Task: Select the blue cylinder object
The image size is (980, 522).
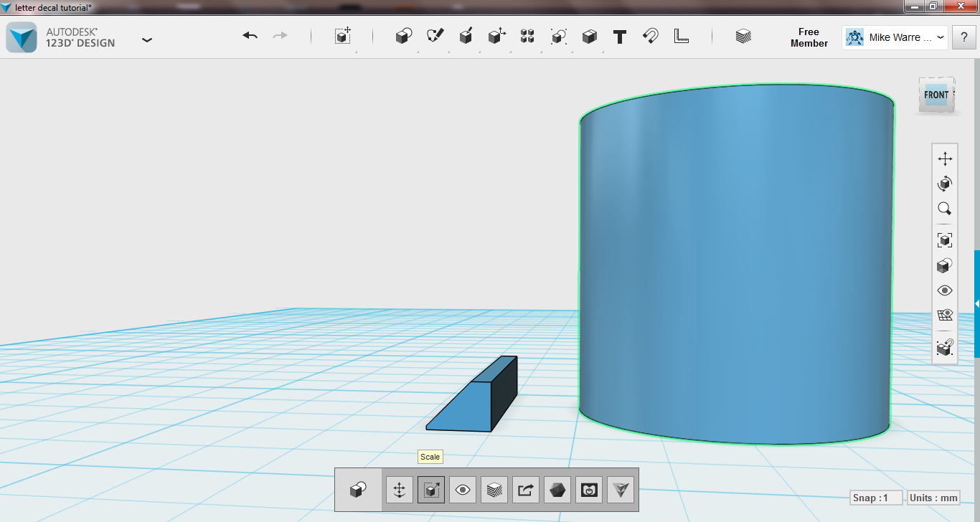Action: [736, 265]
